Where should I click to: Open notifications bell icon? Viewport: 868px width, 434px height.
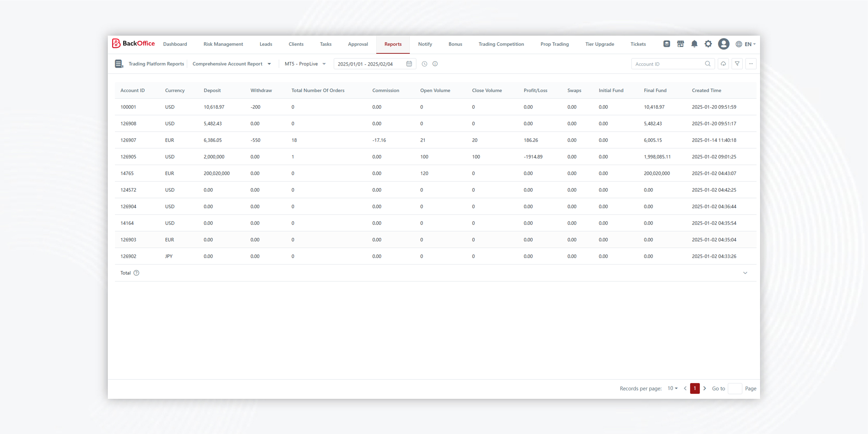[x=694, y=44]
